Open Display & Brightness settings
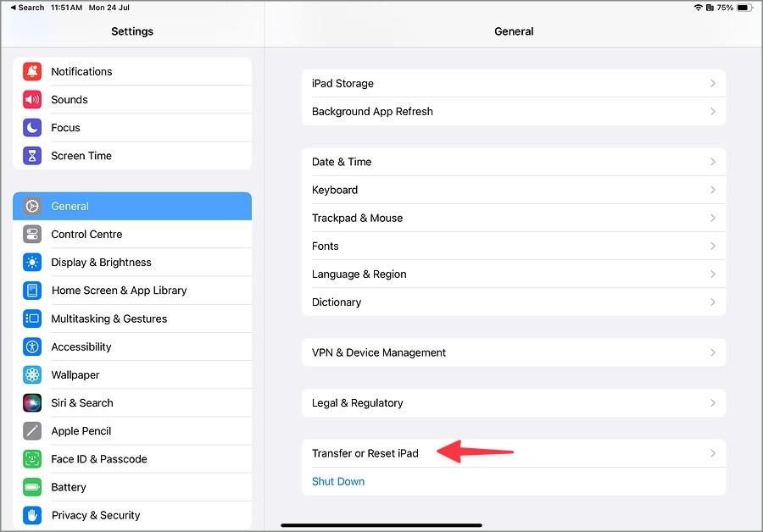The width and height of the screenshot is (763, 532). pos(132,263)
